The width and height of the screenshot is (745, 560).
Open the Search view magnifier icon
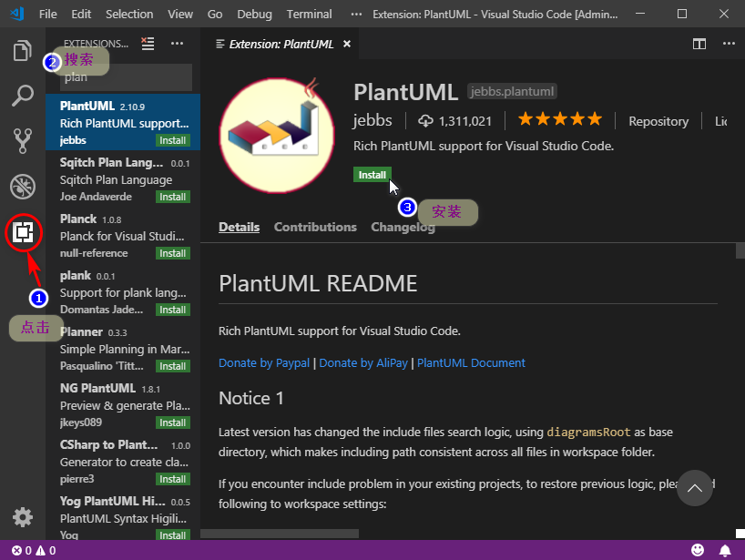(23, 96)
